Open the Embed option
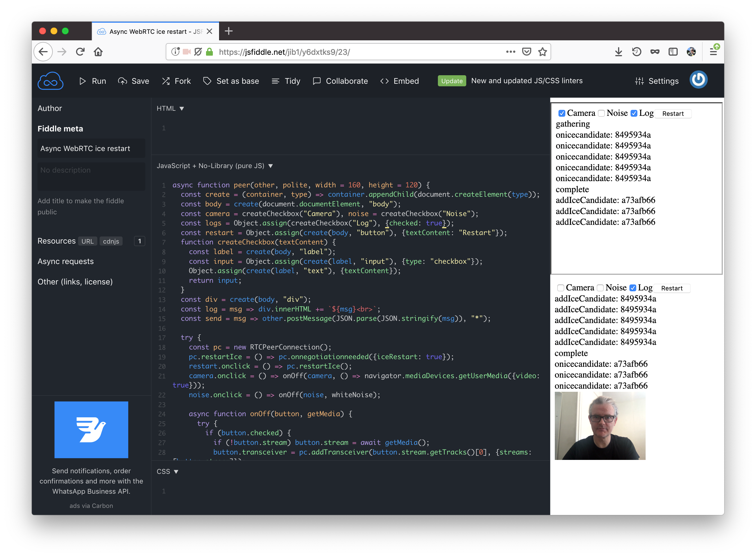The height and width of the screenshot is (557, 756). pyautogui.click(x=400, y=81)
